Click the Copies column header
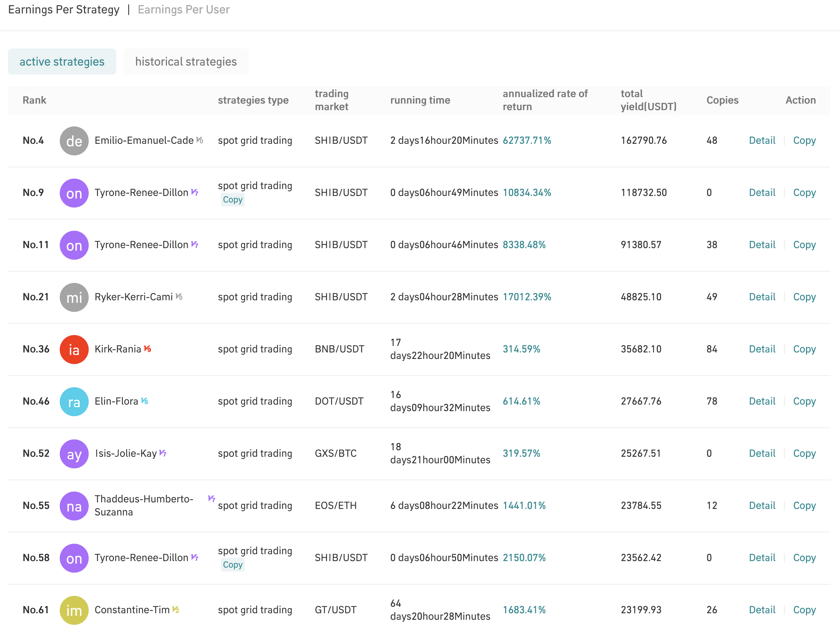Image resolution: width=840 pixels, height=631 pixels. point(722,100)
